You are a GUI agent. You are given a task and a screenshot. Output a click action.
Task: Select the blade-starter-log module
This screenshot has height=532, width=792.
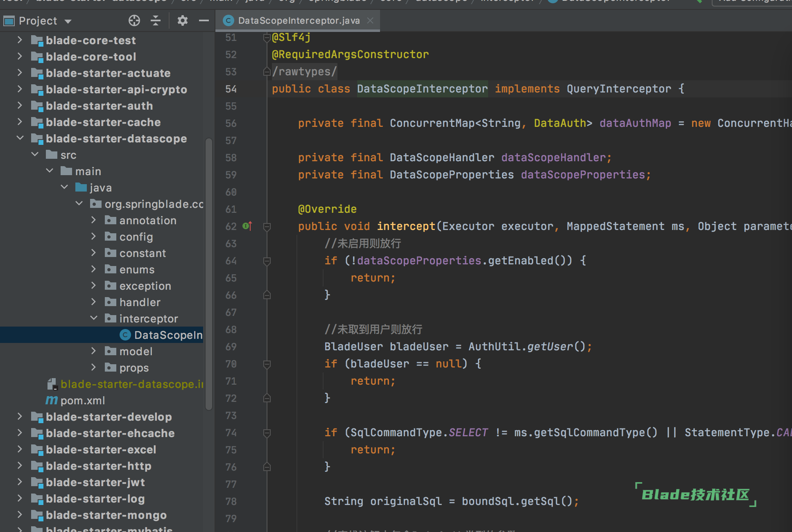95,498
